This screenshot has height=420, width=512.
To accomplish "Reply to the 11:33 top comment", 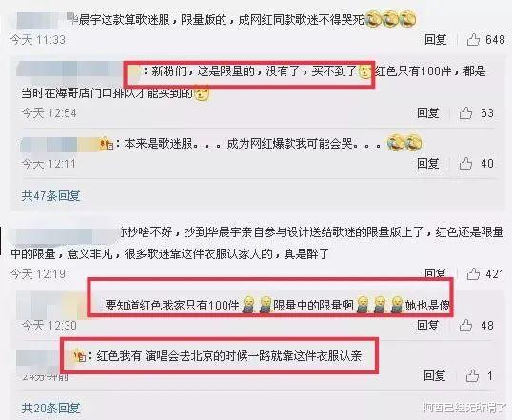I will point(436,40).
